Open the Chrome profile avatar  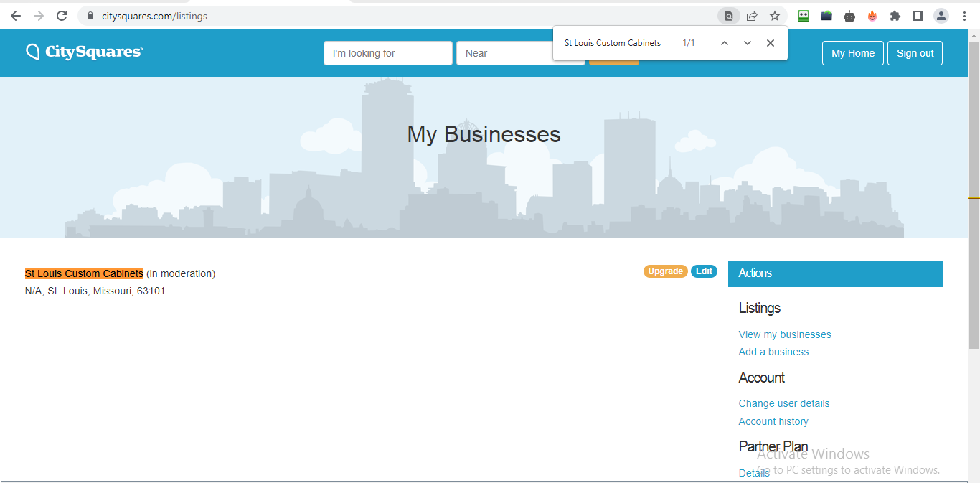click(941, 16)
